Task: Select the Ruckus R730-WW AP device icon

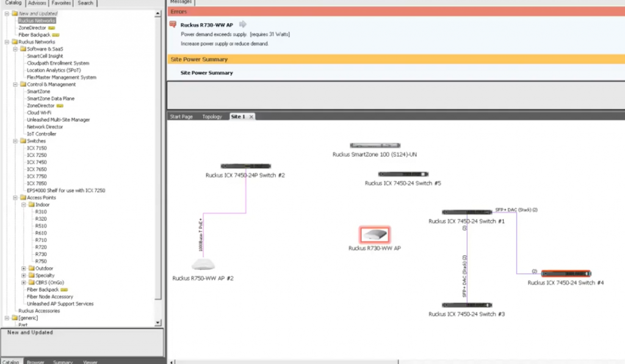Action: (374, 235)
